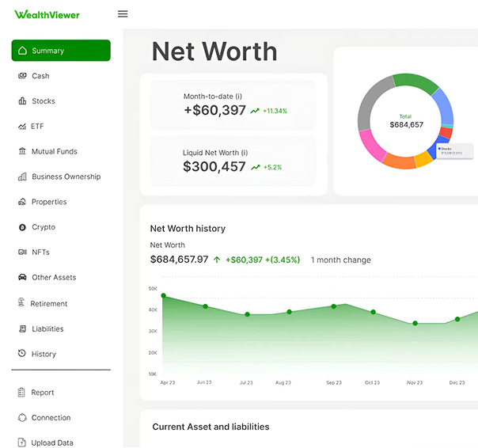Click Upload Data in sidebar

pos(52,443)
